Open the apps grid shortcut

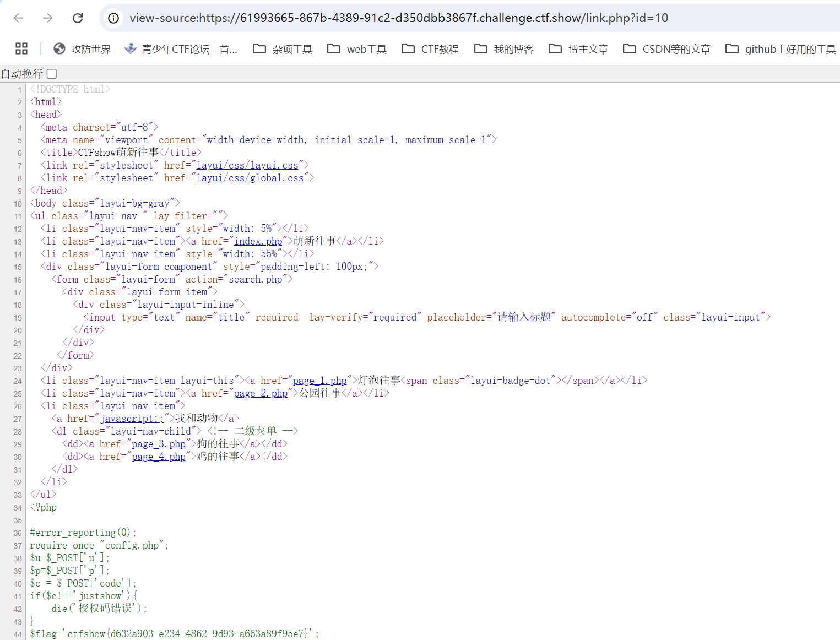click(x=21, y=48)
